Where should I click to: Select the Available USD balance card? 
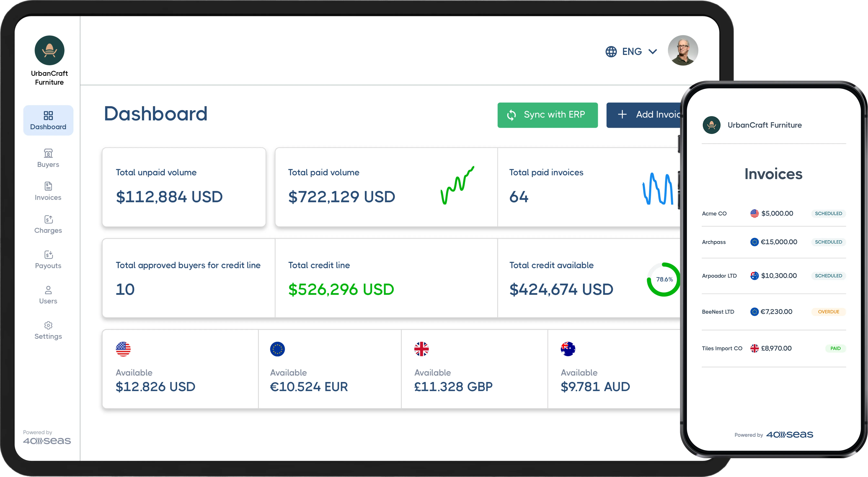pos(180,369)
